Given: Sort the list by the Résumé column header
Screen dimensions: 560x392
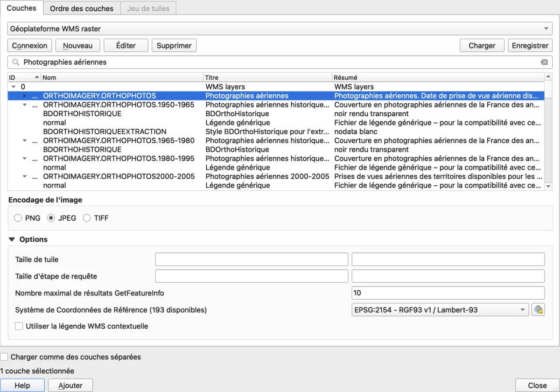Looking at the screenshot, I should [x=438, y=77].
